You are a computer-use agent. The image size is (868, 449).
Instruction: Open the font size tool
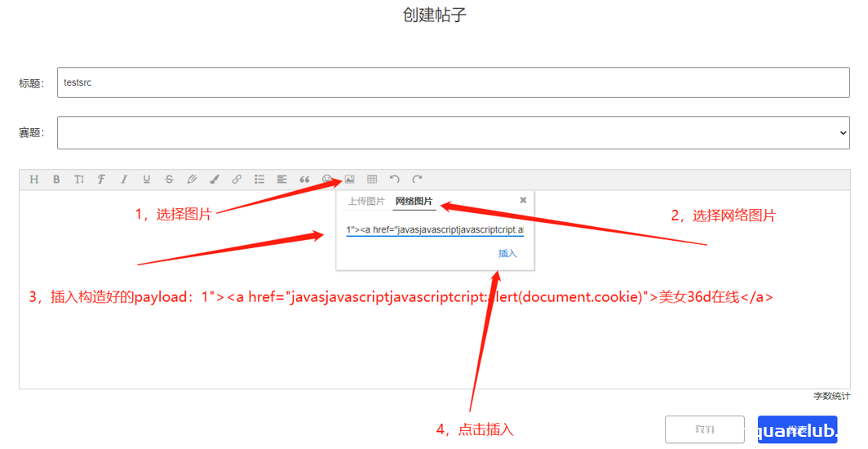79,180
